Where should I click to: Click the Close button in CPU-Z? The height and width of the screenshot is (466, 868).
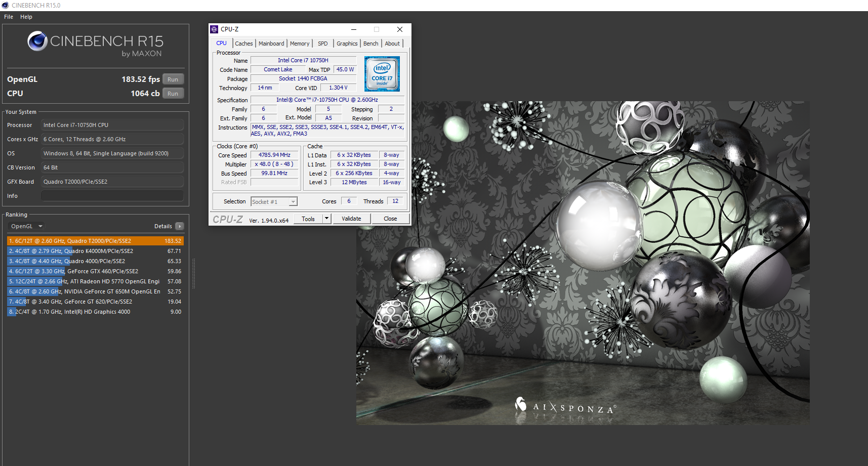390,219
